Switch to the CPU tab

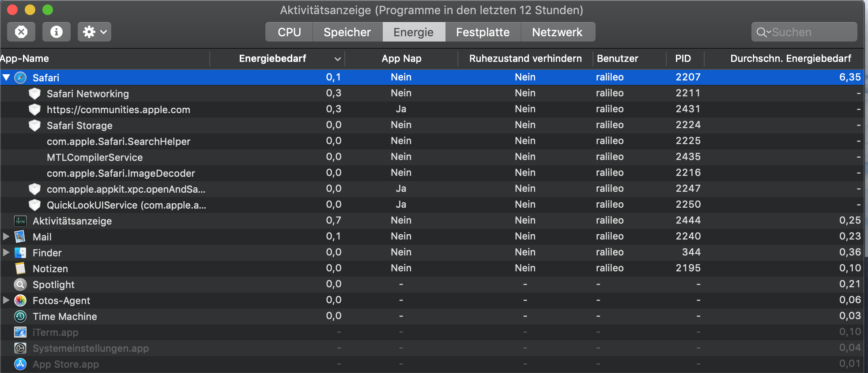[289, 32]
